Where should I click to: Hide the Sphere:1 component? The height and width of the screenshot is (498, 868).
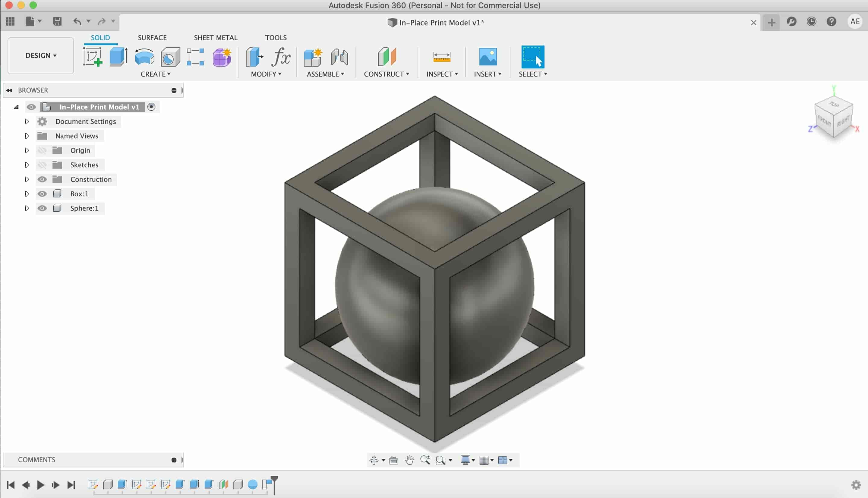(42, 208)
